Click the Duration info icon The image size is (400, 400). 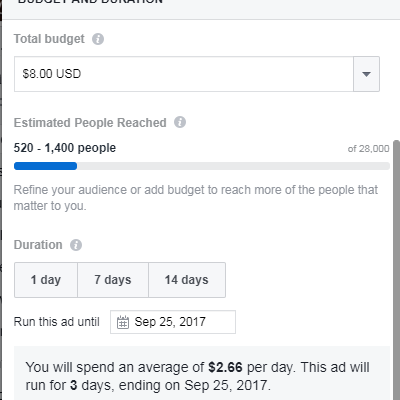[x=76, y=245]
